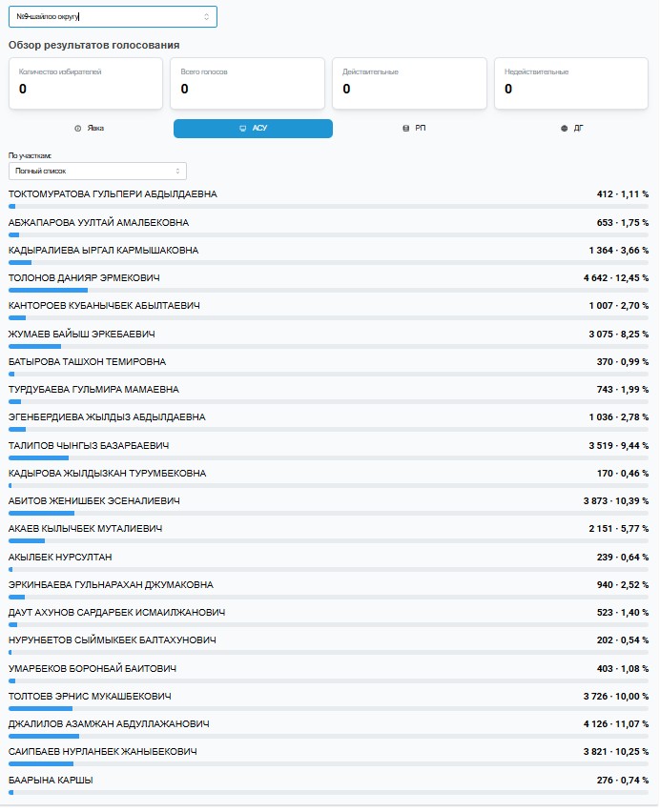Click candidate name ДЖАЛИЛОВ АЗАМЖАН АБДУЛЛАЖАНОВИЧ
The height and width of the screenshot is (812, 660).
[x=109, y=724]
